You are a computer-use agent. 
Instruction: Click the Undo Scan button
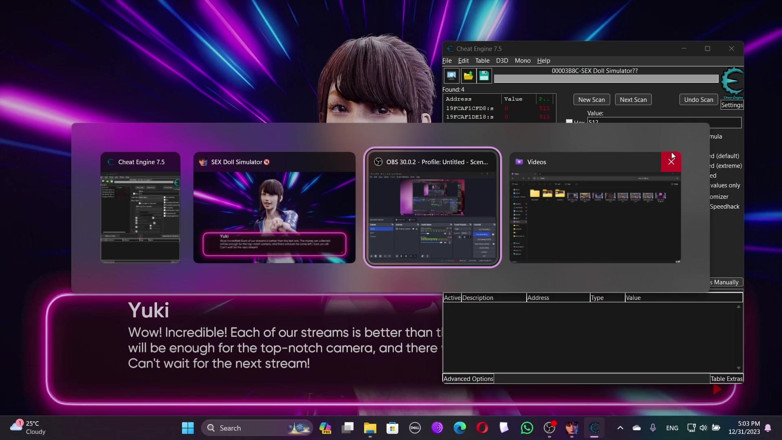[x=698, y=99]
